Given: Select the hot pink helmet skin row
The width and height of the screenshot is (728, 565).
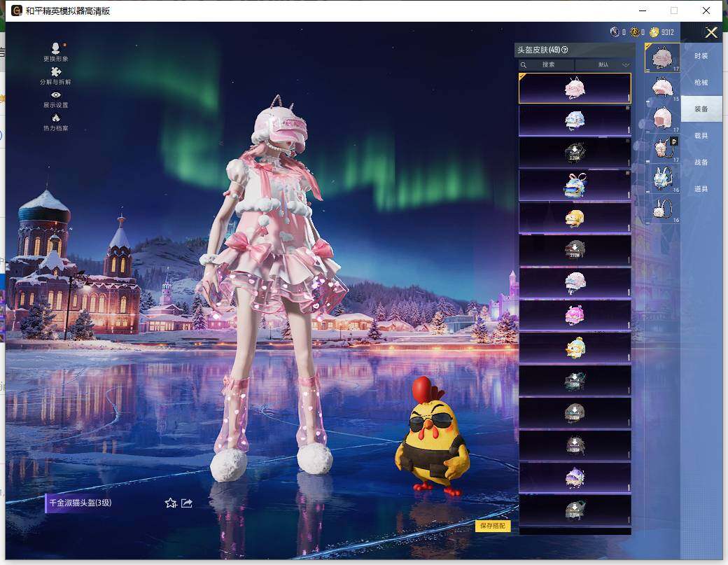Looking at the screenshot, I should [575, 315].
